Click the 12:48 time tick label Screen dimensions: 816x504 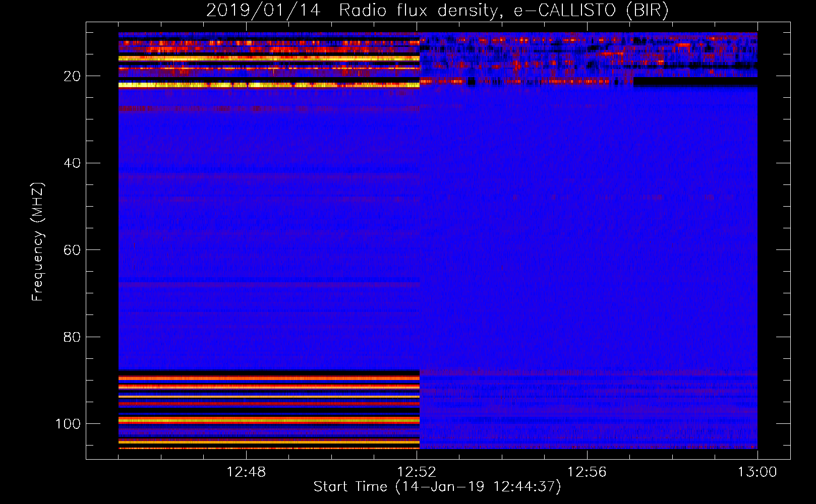246,472
